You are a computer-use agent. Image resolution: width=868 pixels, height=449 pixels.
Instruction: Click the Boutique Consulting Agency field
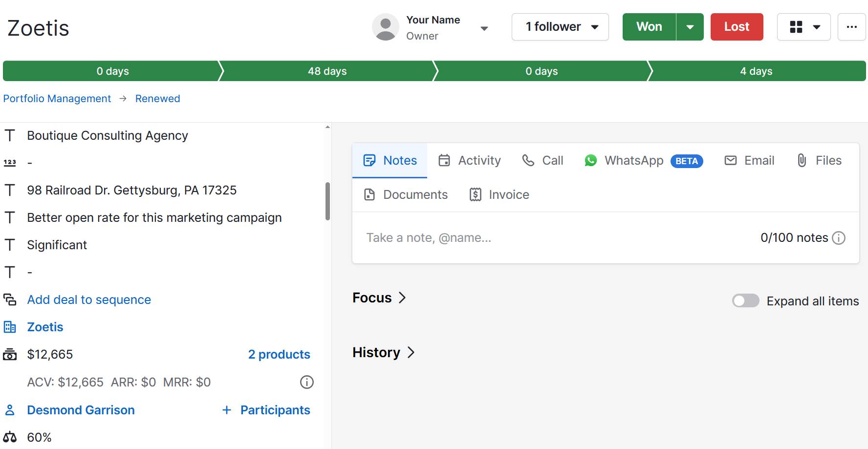pos(108,135)
